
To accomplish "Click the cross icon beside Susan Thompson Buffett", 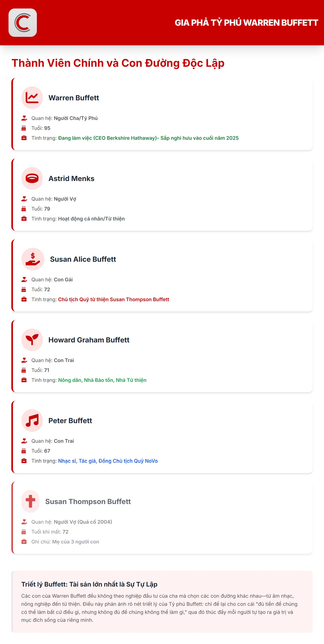I will coord(31,501).
